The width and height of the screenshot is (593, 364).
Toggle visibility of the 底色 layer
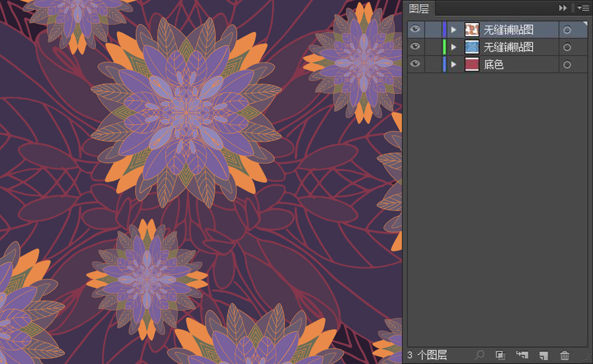[x=415, y=64]
